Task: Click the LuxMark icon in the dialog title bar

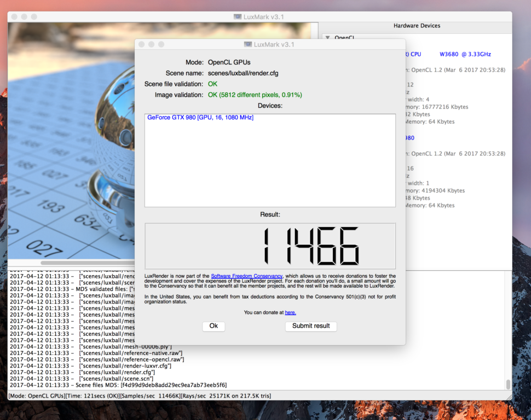Action: 248,44
